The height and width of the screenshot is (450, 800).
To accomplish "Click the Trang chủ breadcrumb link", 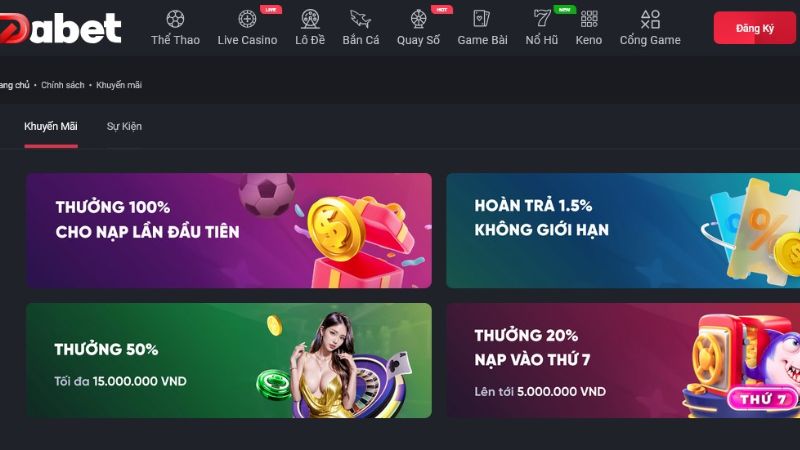I will tap(15, 85).
